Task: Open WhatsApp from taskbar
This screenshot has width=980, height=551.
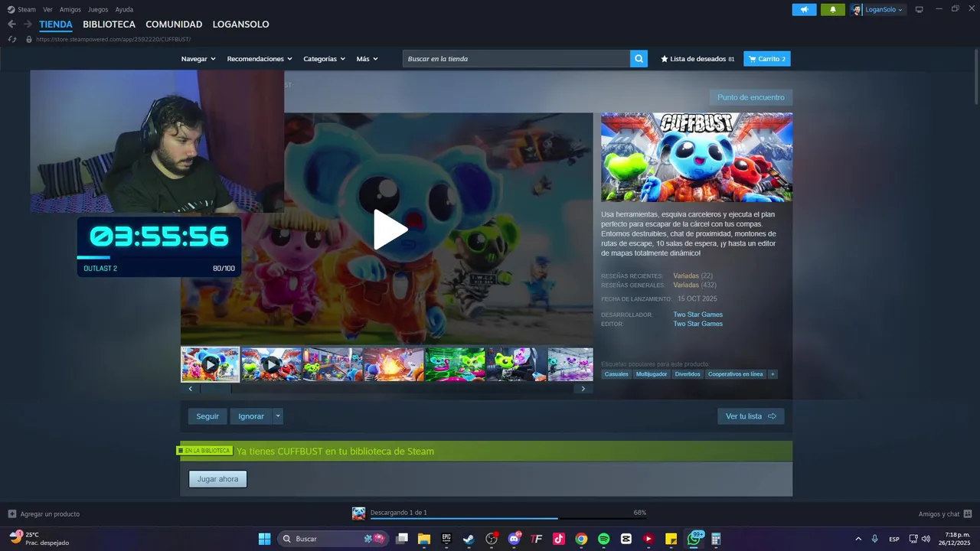Action: (694, 539)
